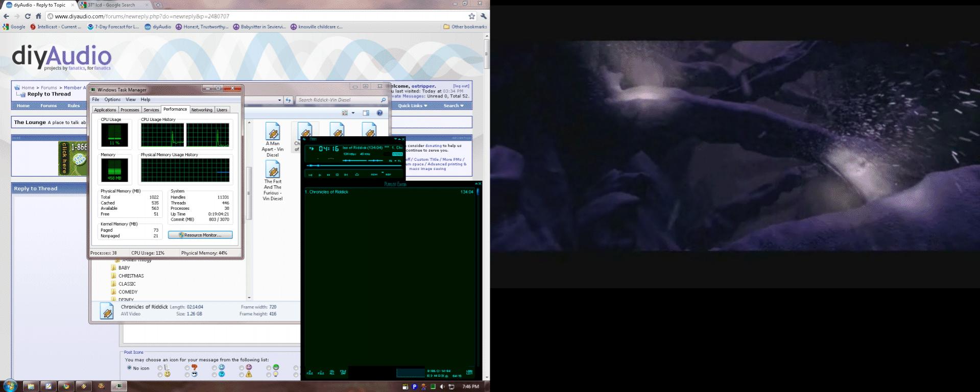
Task: Click Explorer help icon
Action: pos(379,113)
